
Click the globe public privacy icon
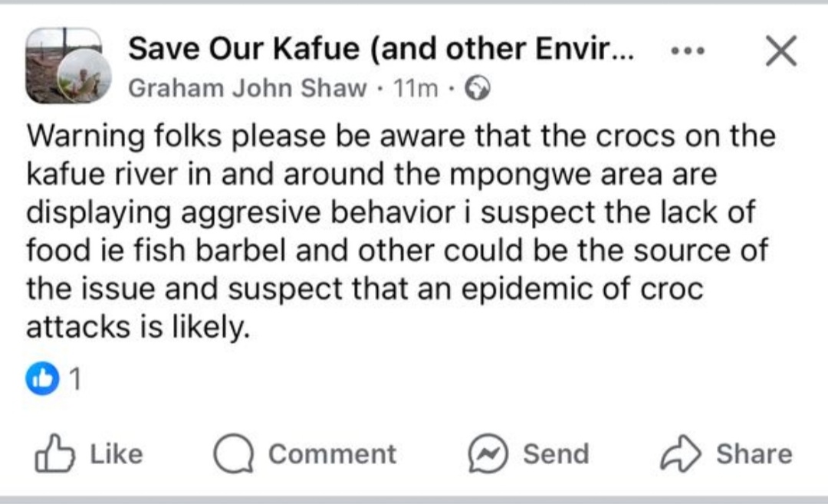tap(478, 90)
